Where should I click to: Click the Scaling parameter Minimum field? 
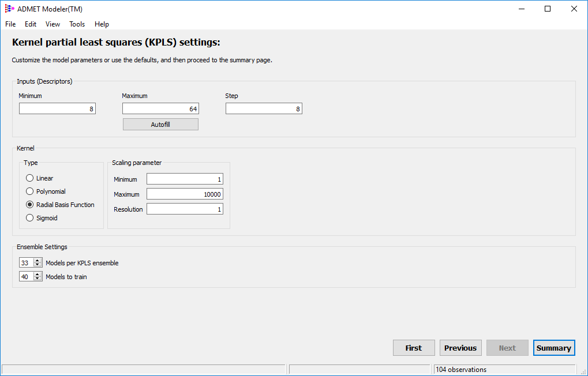pyautogui.click(x=185, y=179)
